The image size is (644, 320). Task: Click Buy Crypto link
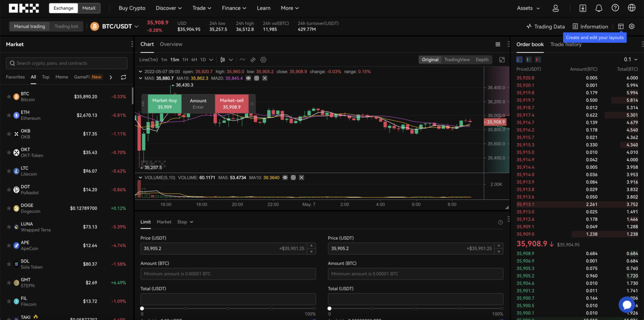[132, 8]
